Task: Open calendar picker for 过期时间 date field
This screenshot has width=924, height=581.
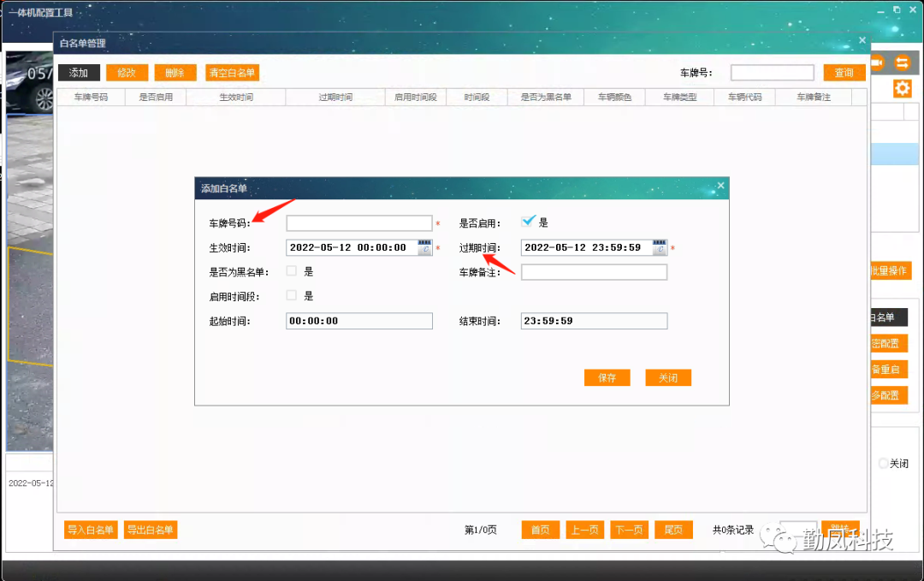Action: point(659,247)
